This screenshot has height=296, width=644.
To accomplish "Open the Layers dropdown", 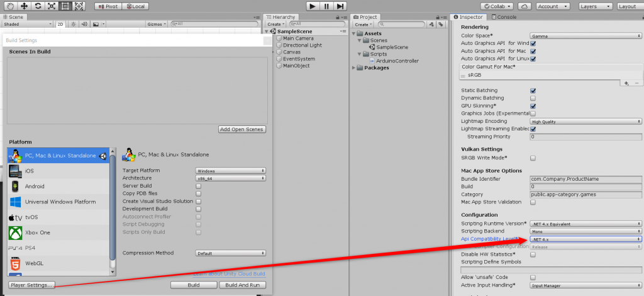I will [x=595, y=6].
